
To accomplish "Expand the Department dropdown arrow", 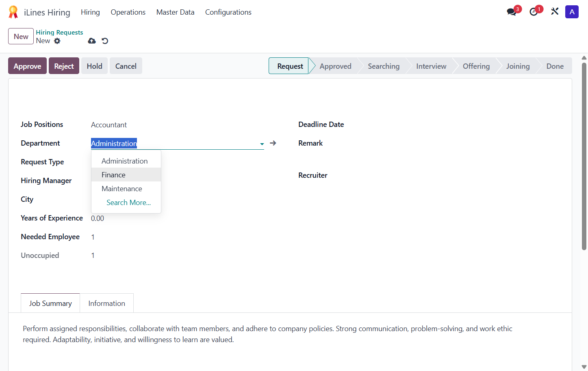I will coord(262,144).
